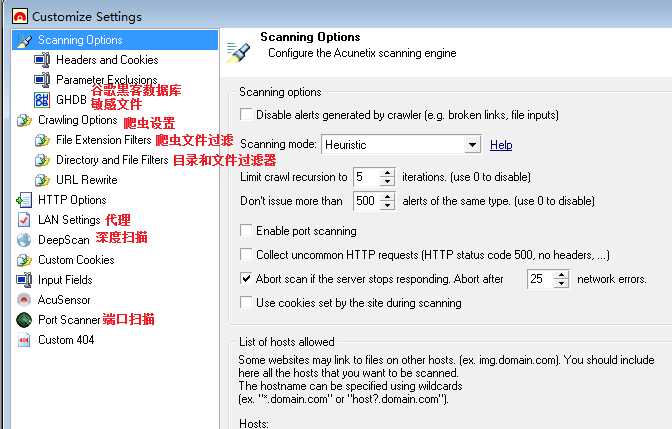This screenshot has height=429, width=672.
Task: Open Crawling Options settings
Action: click(x=78, y=120)
